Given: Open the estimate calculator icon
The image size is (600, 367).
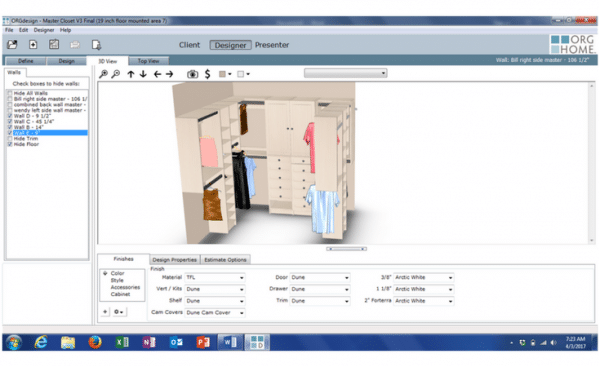Looking at the screenshot, I should [x=54, y=44].
